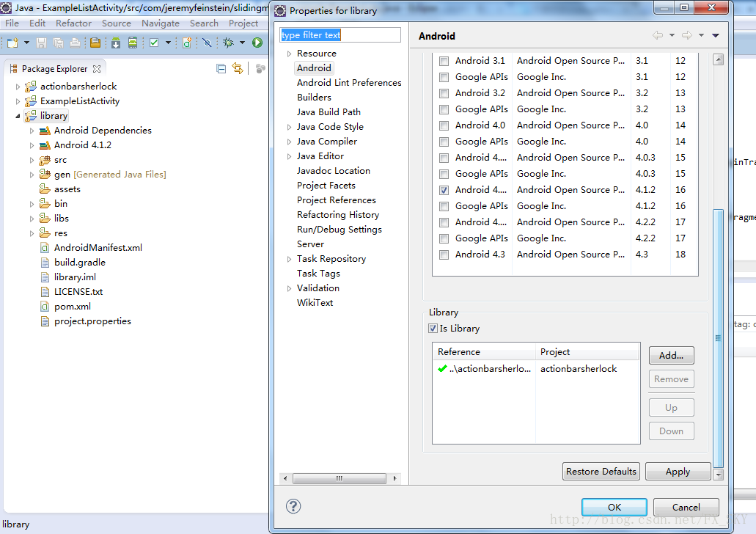Open the Refactor menu
The width and height of the screenshot is (756, 534).
(73, 23)
